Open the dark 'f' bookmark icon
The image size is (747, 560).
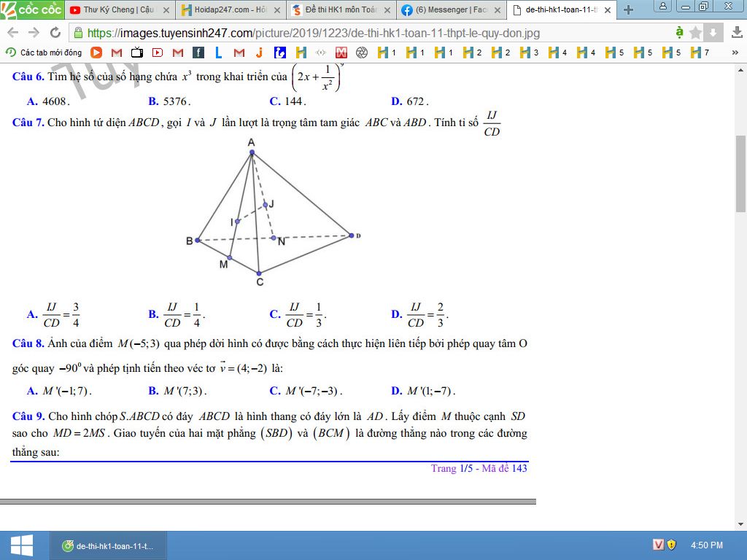(198, 52)
